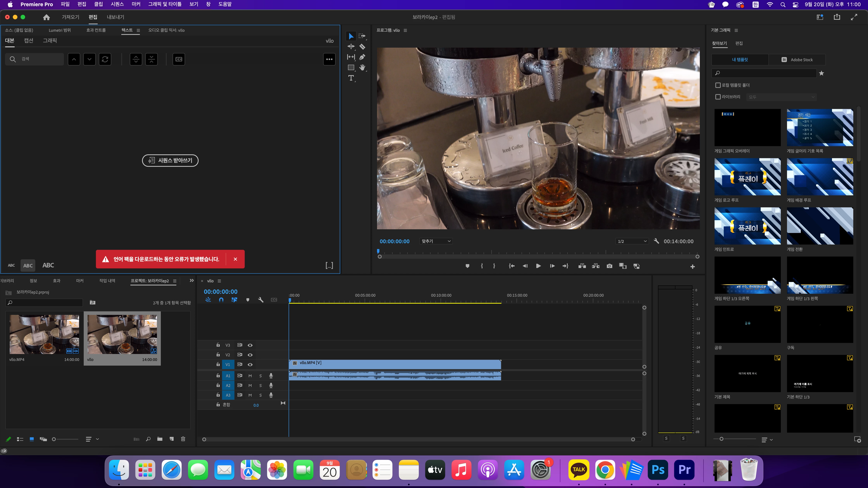The height and width of the screenshot is (488, 868).
Task: Switch to the 캡션 tab
Action: (x=29, y=40)
